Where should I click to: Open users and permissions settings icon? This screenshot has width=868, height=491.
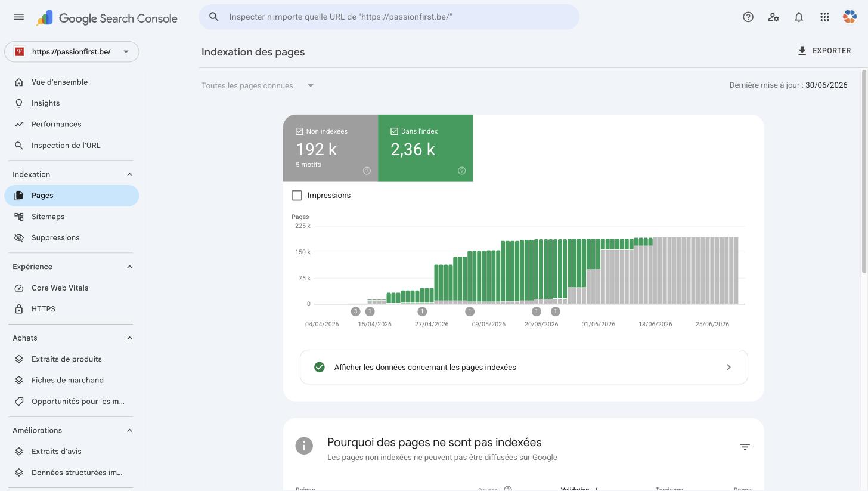pyautogui.click(x=774, y=17)
